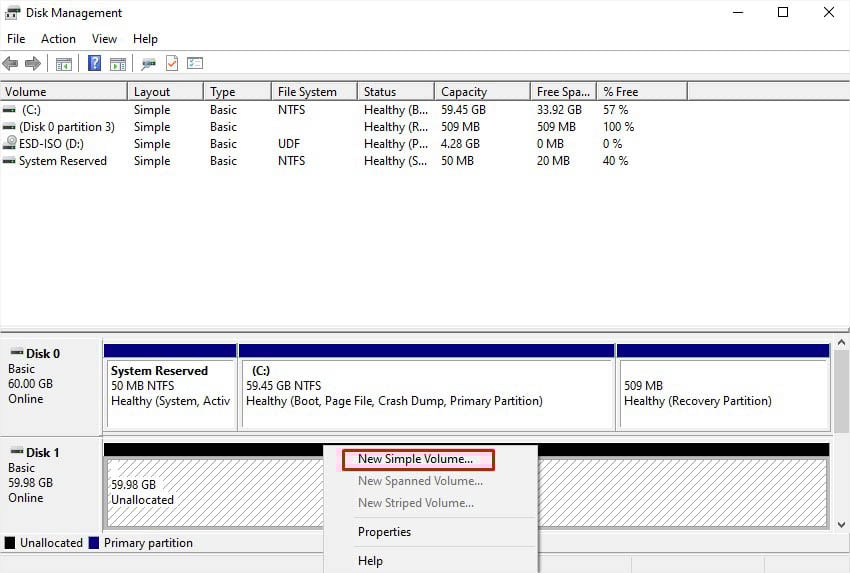Open the Action menu
The height and width of the screenshot is (573, 850).
tap(58, 39)
